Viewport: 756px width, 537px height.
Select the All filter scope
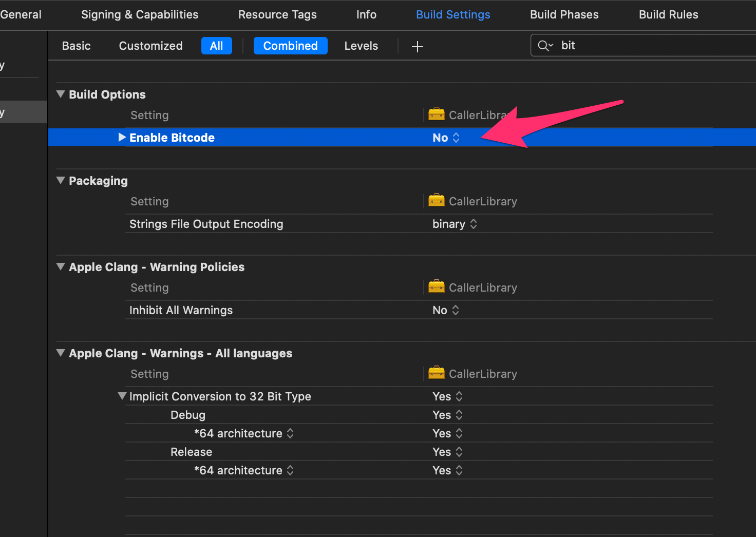[216, 46]
